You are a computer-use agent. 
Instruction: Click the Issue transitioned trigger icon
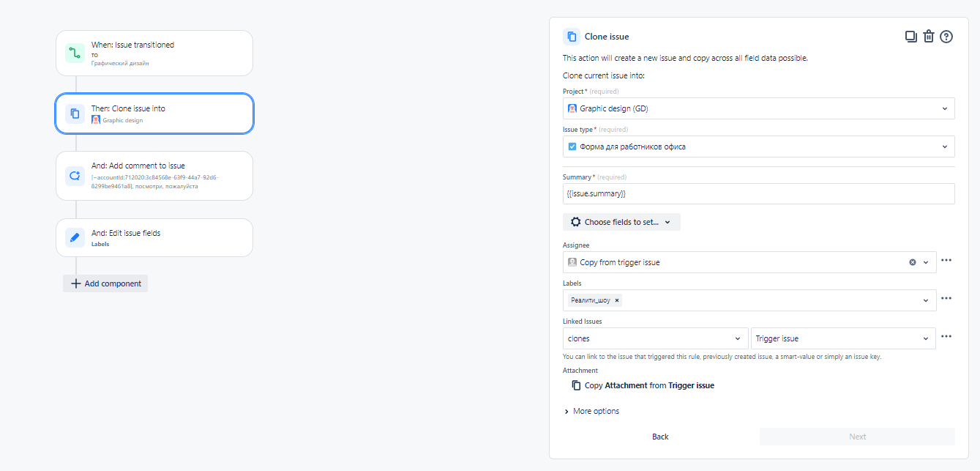[x=75, y=53]
